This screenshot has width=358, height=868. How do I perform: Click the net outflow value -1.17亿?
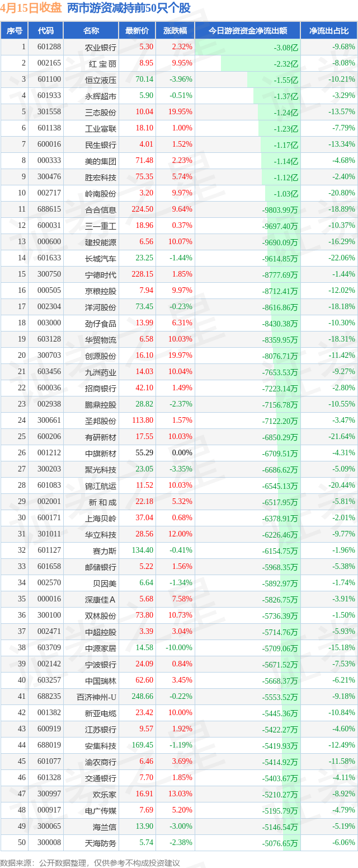[286, 144]
